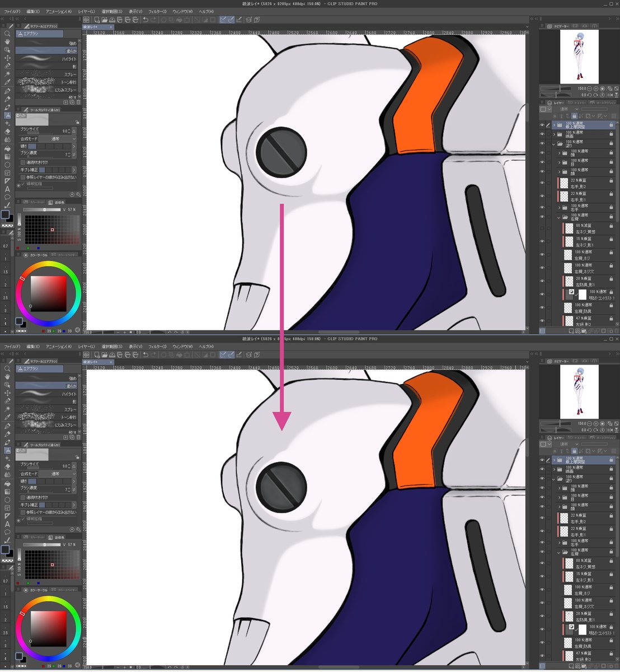
Task: Expand the 最上層調整 folder in the upper Layer panel
Action: click(555, 125)
